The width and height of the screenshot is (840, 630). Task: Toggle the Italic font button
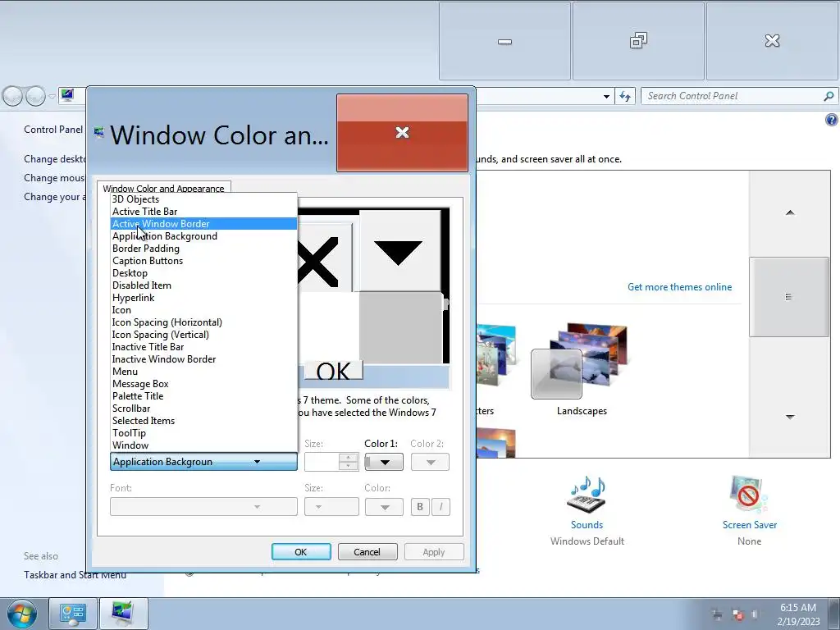(441, 507)
